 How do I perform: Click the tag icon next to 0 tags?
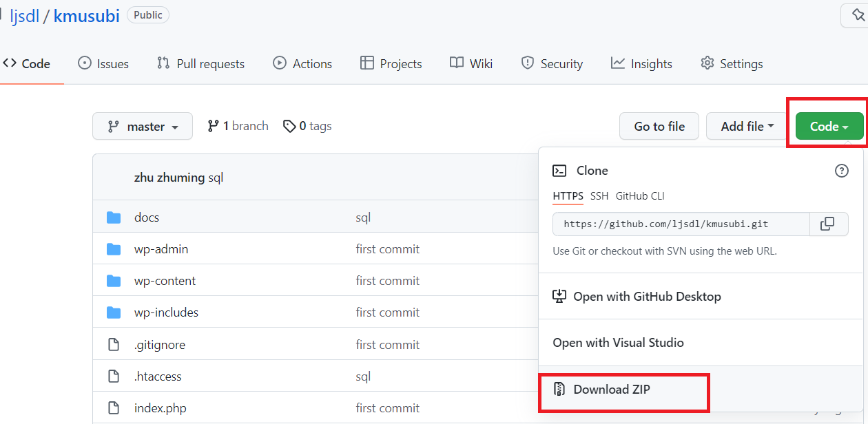point(289,127)
